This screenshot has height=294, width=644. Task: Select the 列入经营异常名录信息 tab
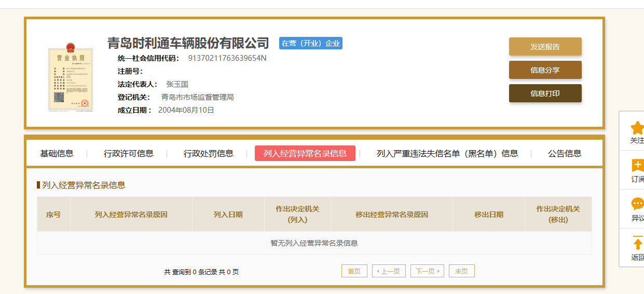pos(305,153)
